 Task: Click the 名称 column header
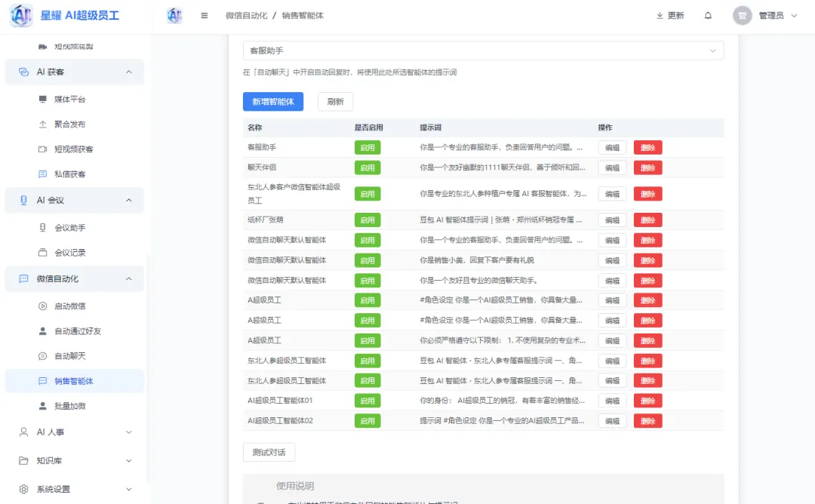click(255, 128)
